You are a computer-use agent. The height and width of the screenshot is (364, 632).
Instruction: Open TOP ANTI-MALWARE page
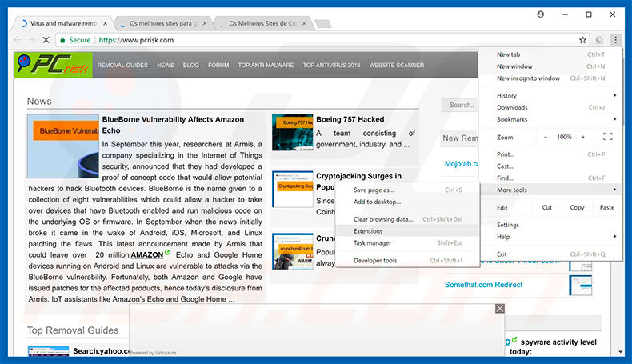(266, 65)
